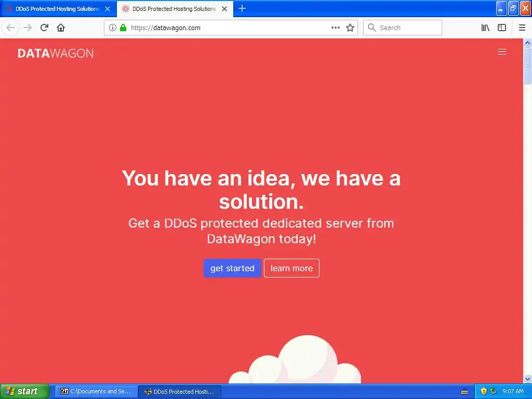Open the Windows start menu
Viewport: 532px width, 399px height.
click(x=24, y=391)
